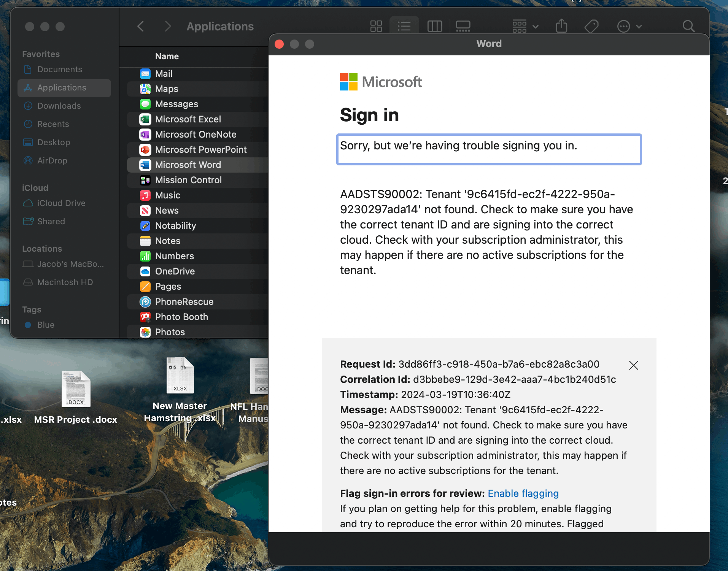Go forward in Finder navigation
Image resolution: width=728 pixels, height=571 pixels.
tap(168, 26)
